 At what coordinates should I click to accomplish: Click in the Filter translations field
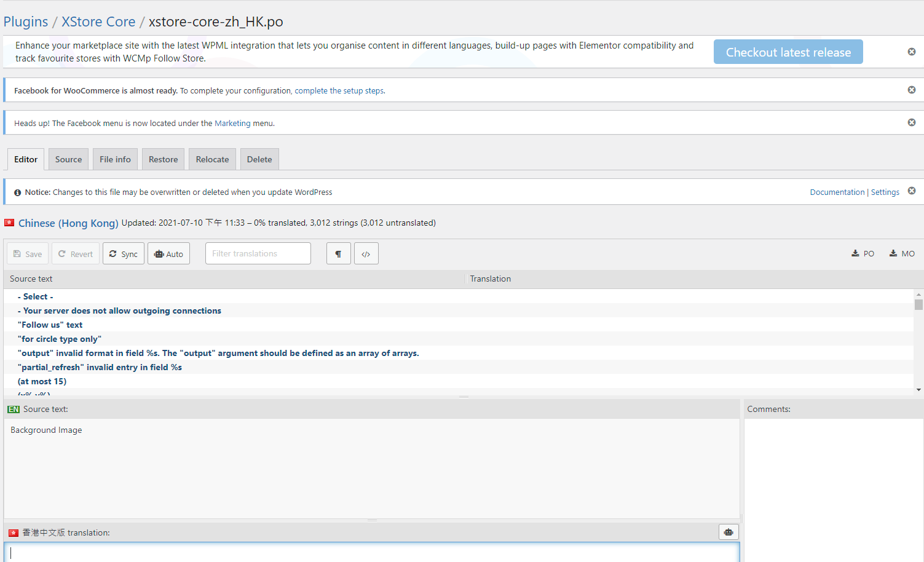tap(258, 254)
